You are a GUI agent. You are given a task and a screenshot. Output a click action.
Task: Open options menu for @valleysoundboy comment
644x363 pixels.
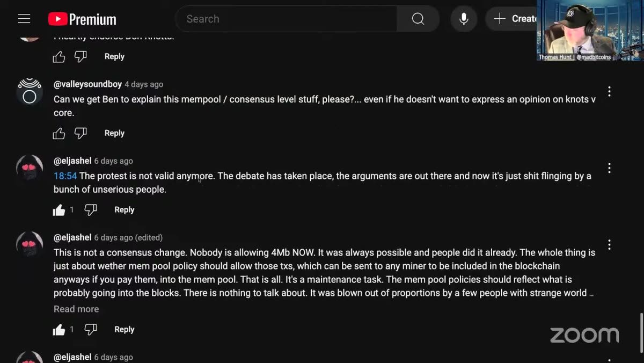(x=609, y=92)
